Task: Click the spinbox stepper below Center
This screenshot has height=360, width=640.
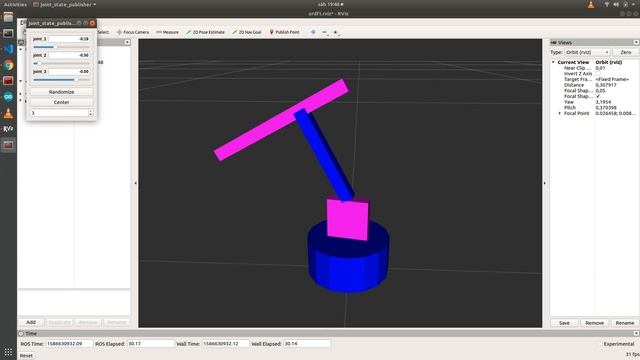Action: [90, 113]
